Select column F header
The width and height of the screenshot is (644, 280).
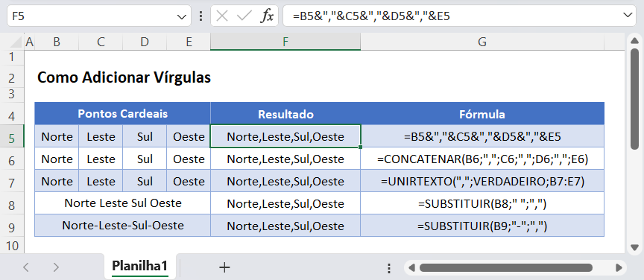pyautogui.click(x=285, y=42)
